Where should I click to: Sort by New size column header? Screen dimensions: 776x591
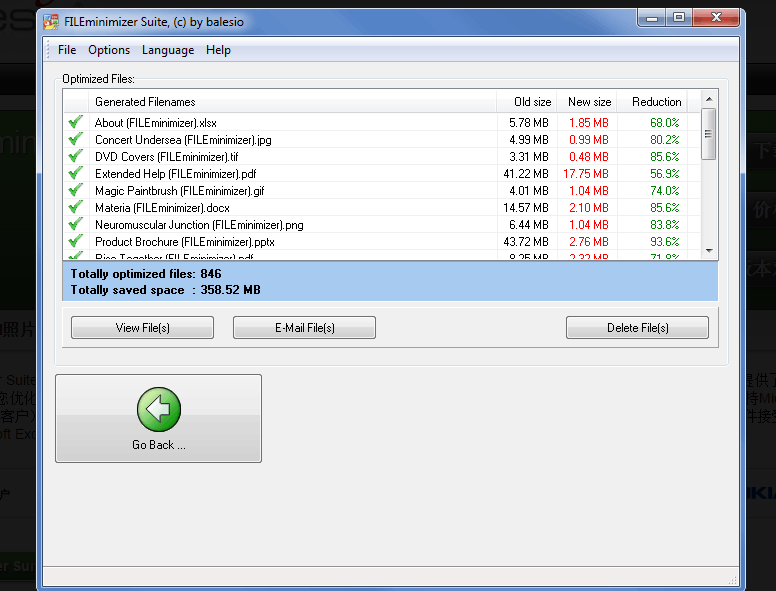pyautogui.click(x=587, y=101)
